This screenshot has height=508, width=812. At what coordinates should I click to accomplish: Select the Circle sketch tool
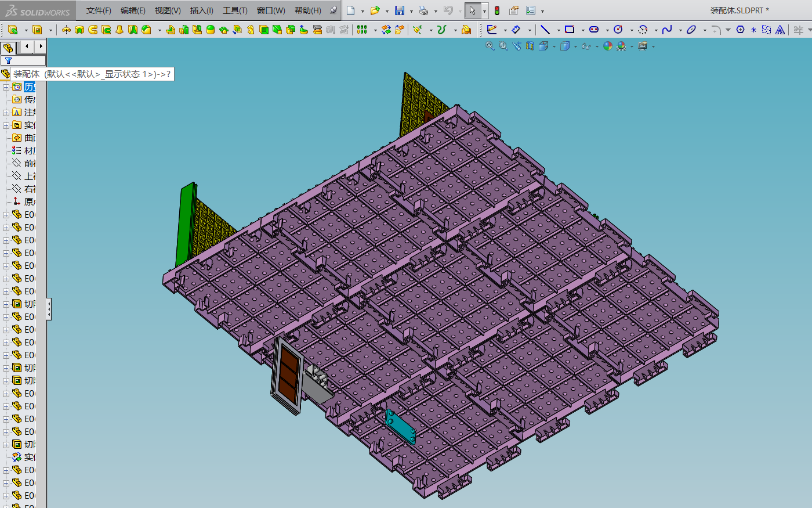click(x=618, y=30)
